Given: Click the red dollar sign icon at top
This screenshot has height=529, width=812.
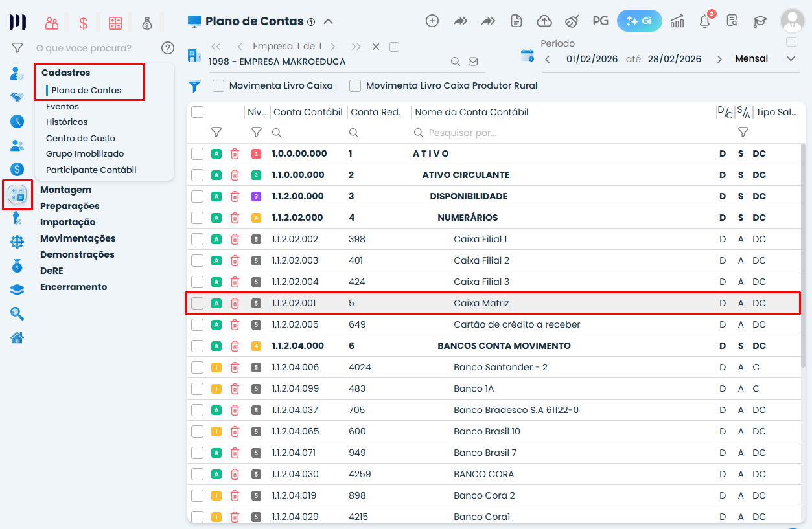Looking at the screenshot, I should coord(84,23).
